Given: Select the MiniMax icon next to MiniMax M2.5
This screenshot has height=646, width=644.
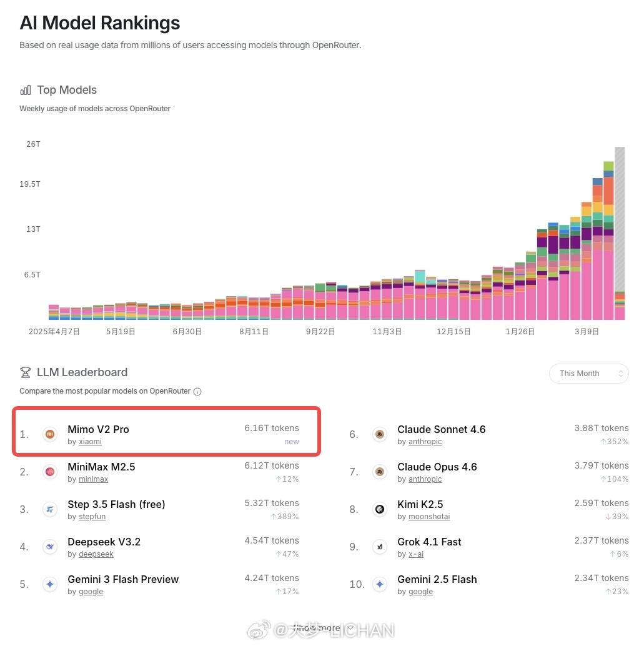Looking at the screenshot, I should [50, 472].
